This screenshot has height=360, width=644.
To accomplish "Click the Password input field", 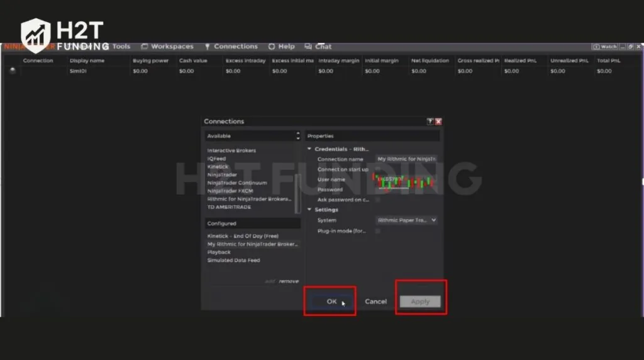I will click(x=406, y=189).
